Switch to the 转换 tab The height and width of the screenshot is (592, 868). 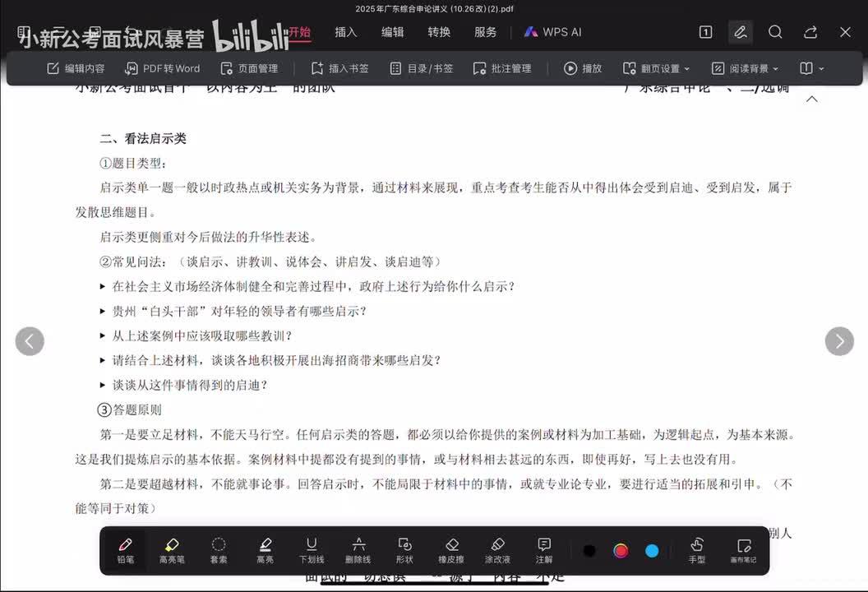(x=439, y=32)
